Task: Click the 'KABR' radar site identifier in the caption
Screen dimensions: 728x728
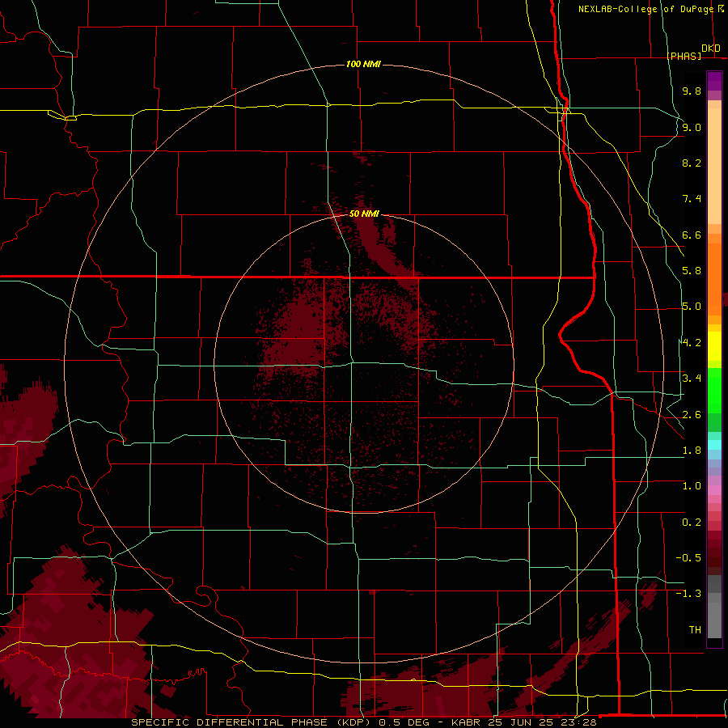Action: click(466, 722)
